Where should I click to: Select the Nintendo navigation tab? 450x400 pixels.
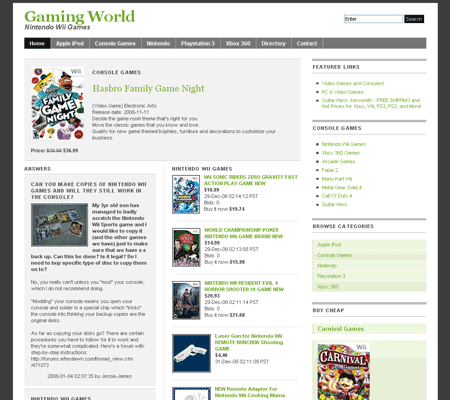(x=158, y=43)
